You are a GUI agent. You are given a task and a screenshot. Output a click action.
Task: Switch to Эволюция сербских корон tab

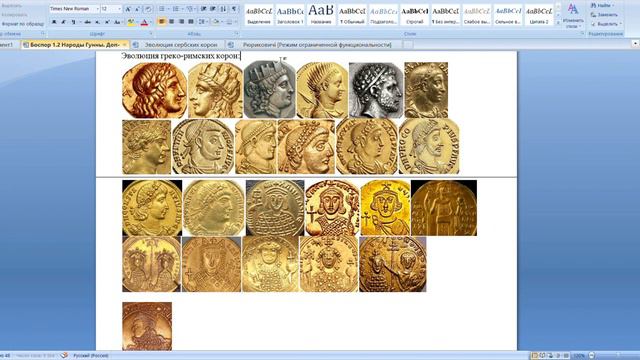(x=181, y=45)
